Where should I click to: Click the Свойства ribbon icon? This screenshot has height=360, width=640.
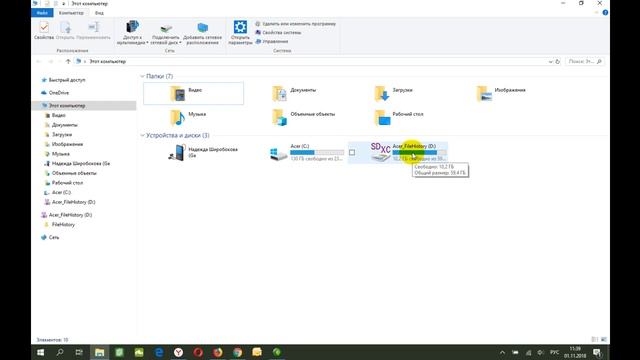pyautogui.click(x=44, y=31)
